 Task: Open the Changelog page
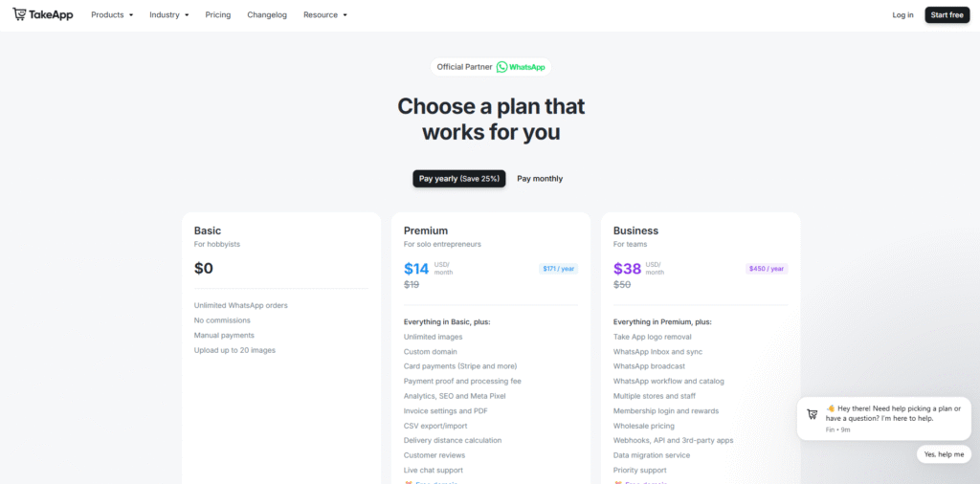[267, 15]
